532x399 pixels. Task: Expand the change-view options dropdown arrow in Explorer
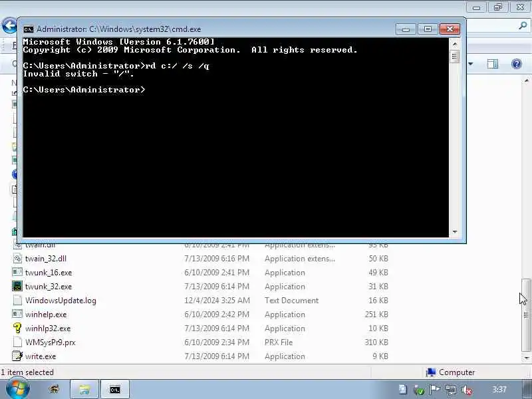pyautogui.click(x=471, y=64)
